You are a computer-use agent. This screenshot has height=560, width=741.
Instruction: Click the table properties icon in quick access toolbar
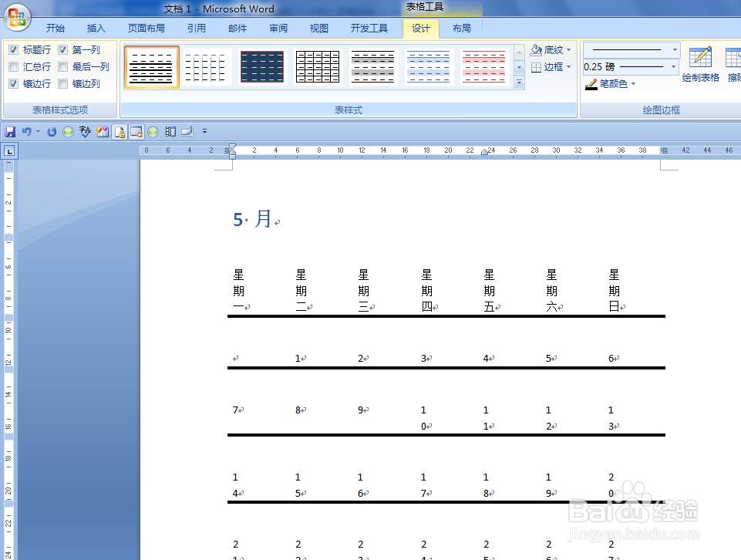[x=136, y=132]
